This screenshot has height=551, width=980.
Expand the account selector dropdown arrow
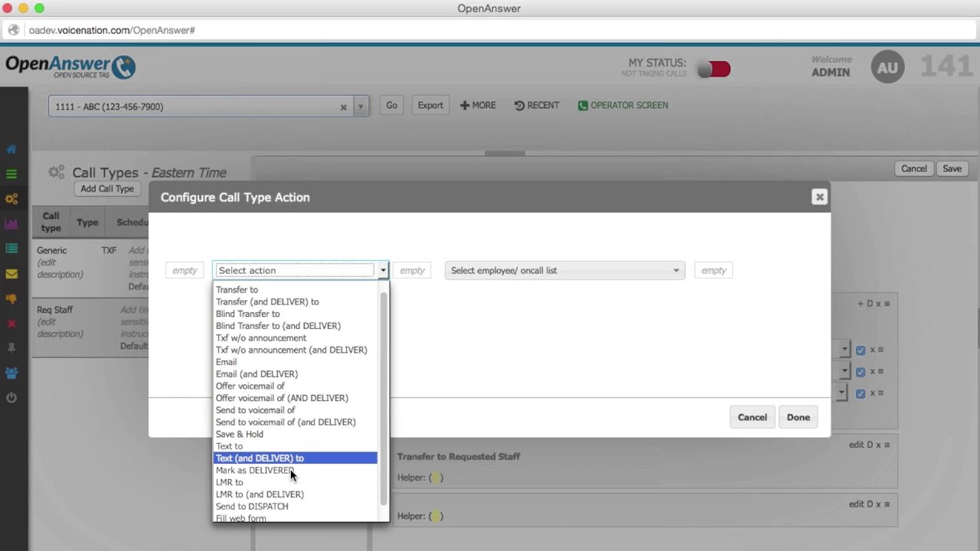tap(361, 106)
